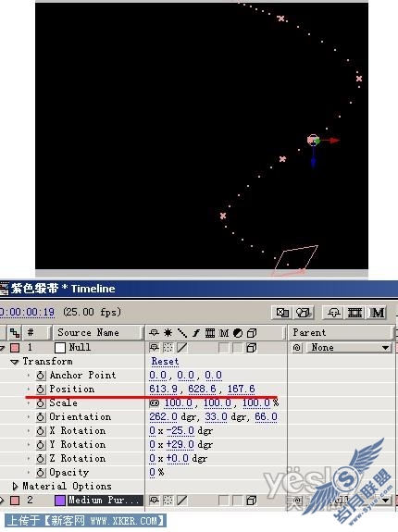This screenshot has height=532, width=398.
Task: Toggle the 3D layer cube switch for Null layer
Action: [x=252, y=348]
